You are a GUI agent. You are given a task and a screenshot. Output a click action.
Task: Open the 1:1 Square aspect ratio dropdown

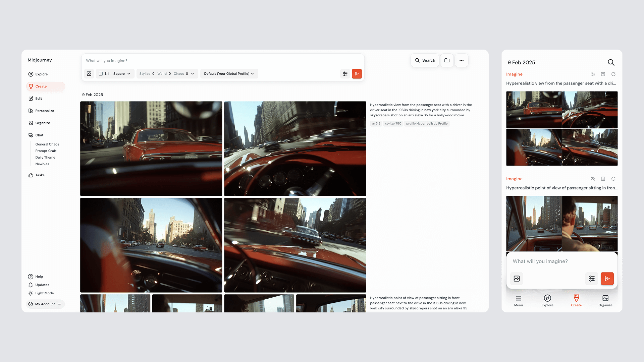tap(115, 74)
